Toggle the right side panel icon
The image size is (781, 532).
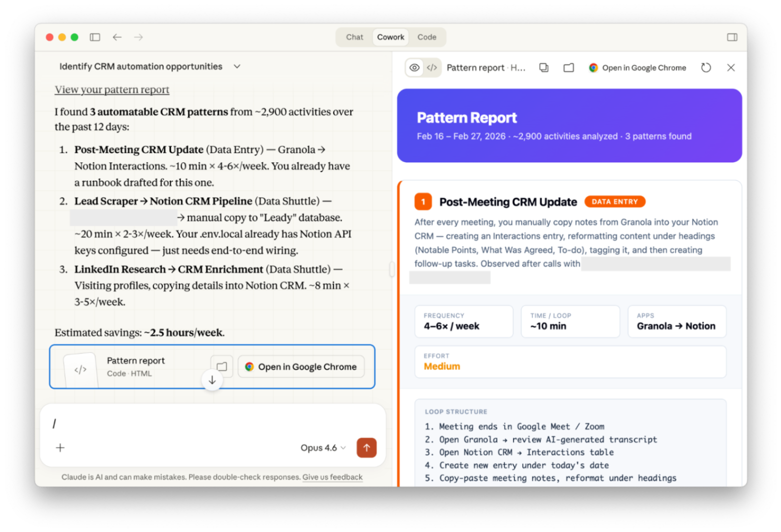[x=732, y=37]
